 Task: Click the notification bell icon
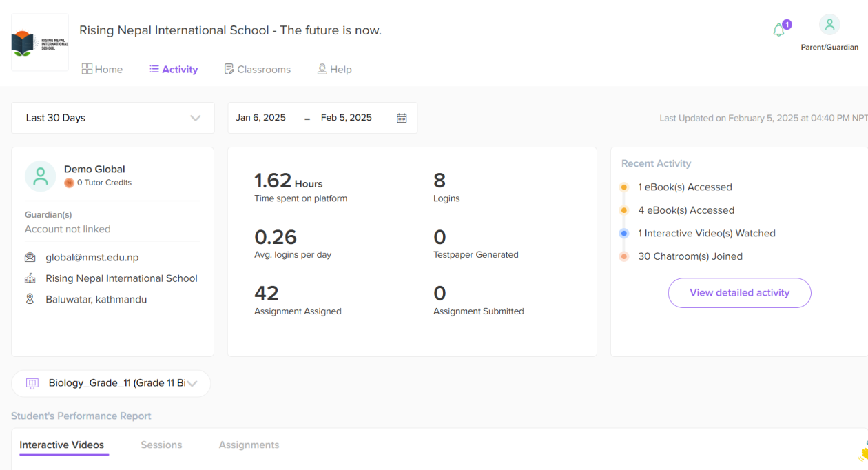click(779, 30)
